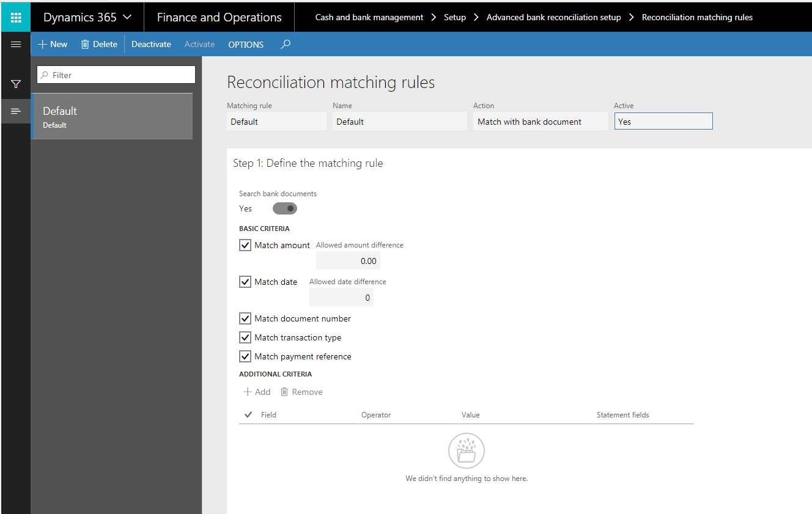Viewport: 812px width, 514px height.
Task: Select the Default rule in list
Action: click(x=112, y=117)
